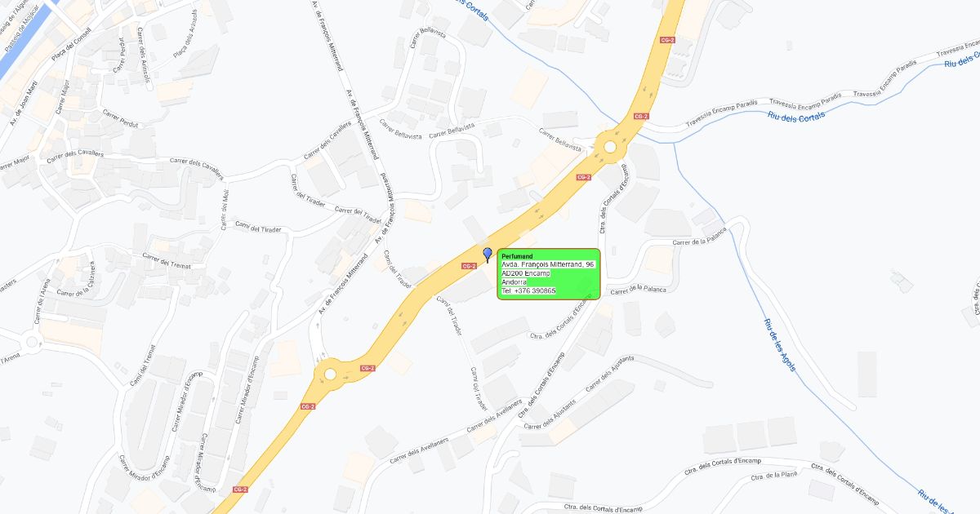Click the Andorra line in the green info box

point(514,281)
